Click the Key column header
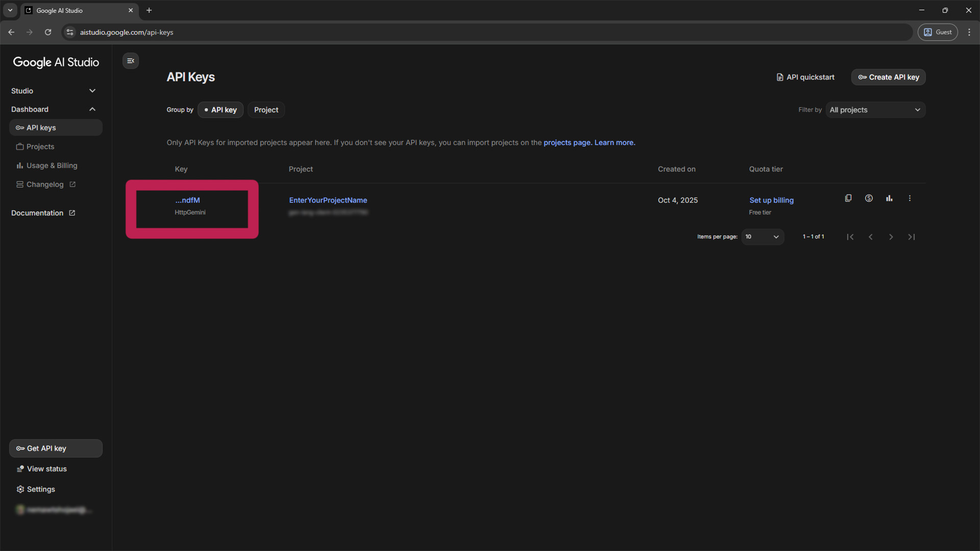980x551 pixels. tap(181, 169)
